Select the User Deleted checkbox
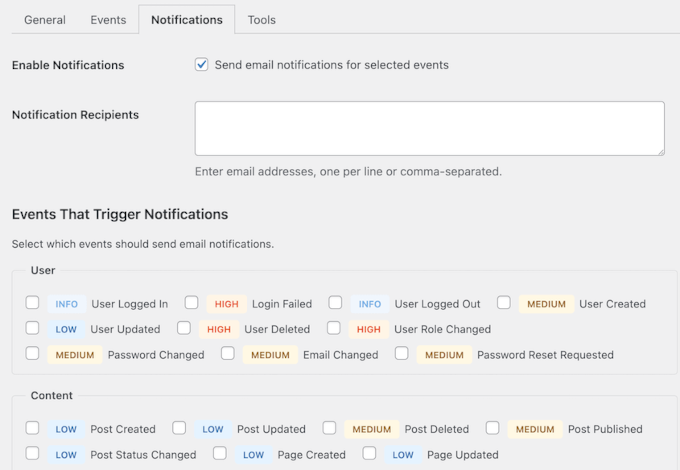This screenshot has width=680, height=470. click(184, 328)
